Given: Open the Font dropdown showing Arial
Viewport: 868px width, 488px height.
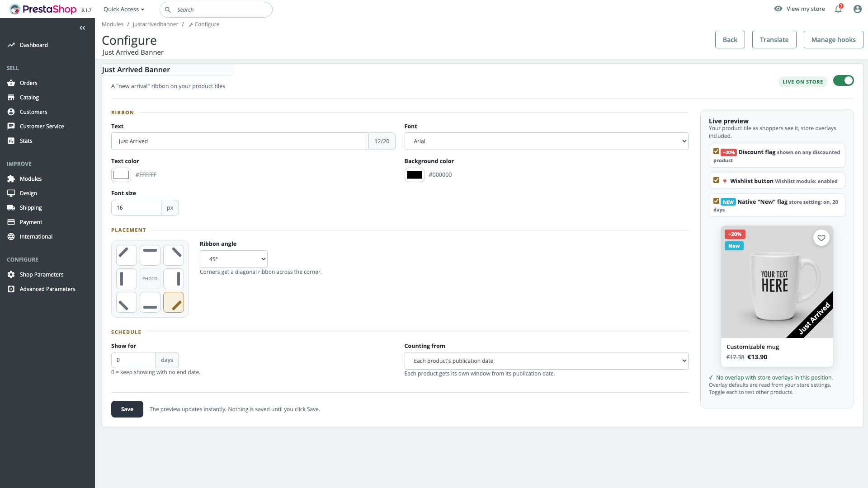Looking at the screenshot, I should (546, 141).
